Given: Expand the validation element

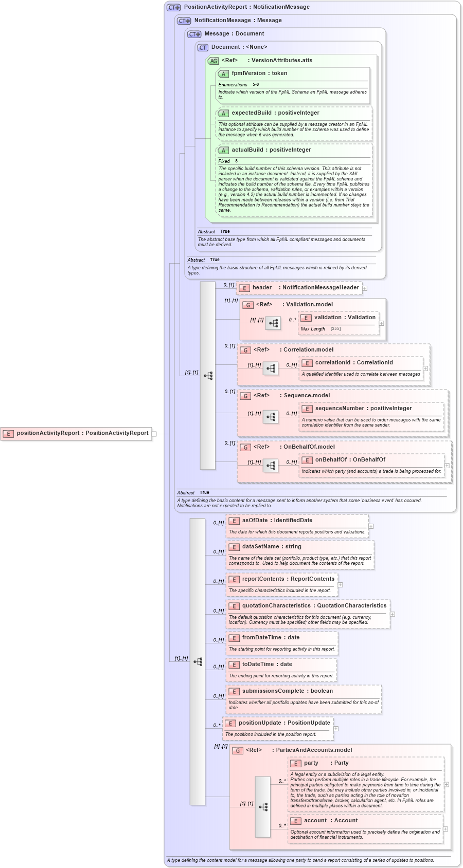Looking at the screenshot, I should point(381,323).
